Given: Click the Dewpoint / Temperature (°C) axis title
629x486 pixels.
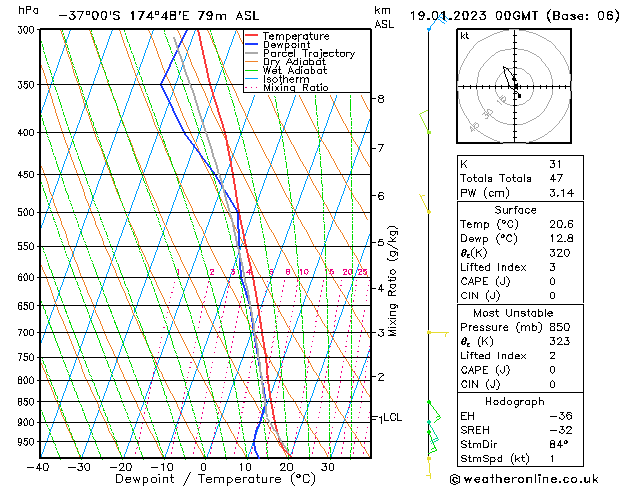Looking at the screenshot, I should point(215,479).
